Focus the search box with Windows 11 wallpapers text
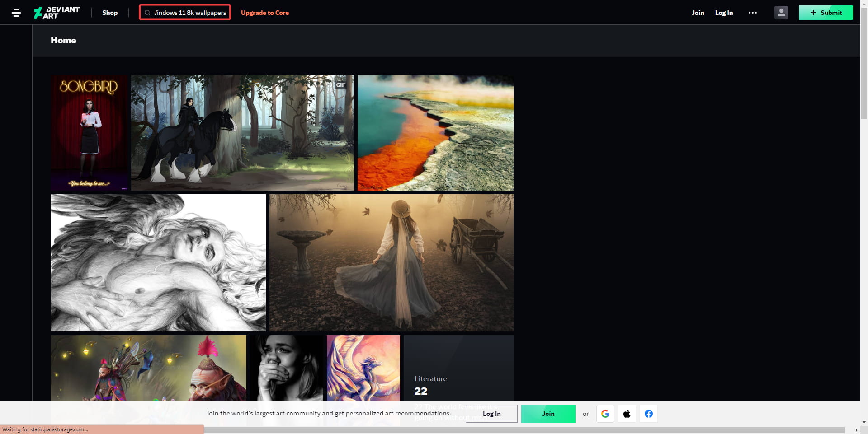Screen dimensions: 868x434 pos(185,12)
